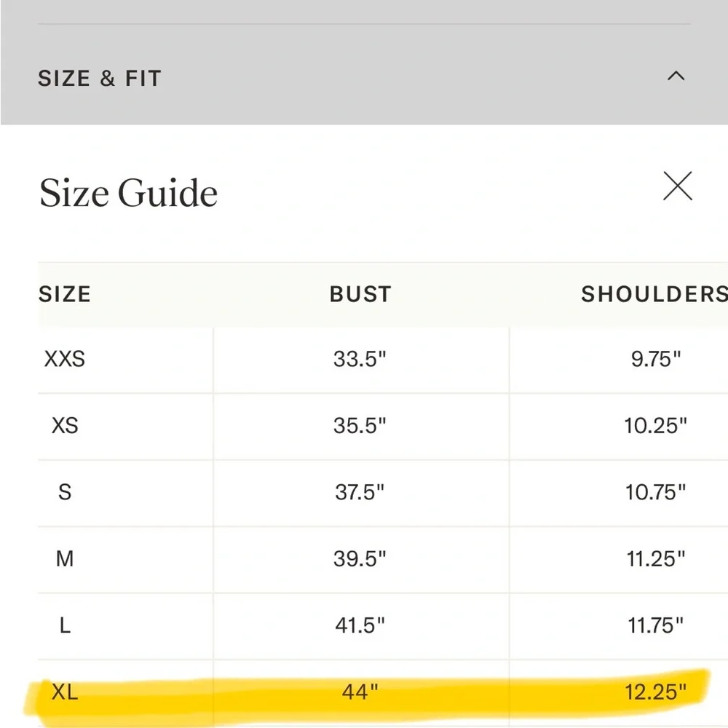Select the SIZE column header
Viewport: 728px width, 728px height.
(x=65, y=294)
